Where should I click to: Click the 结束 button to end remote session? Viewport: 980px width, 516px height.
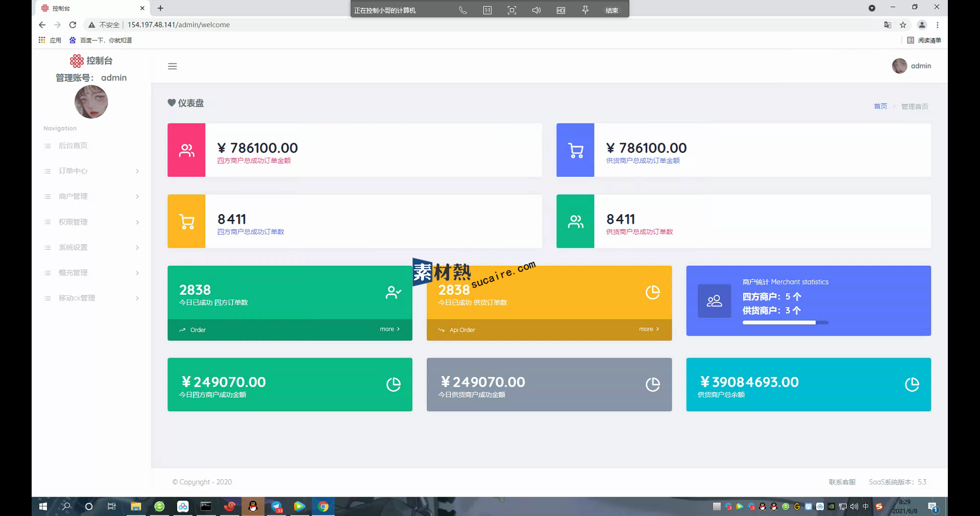pos(611,10)
